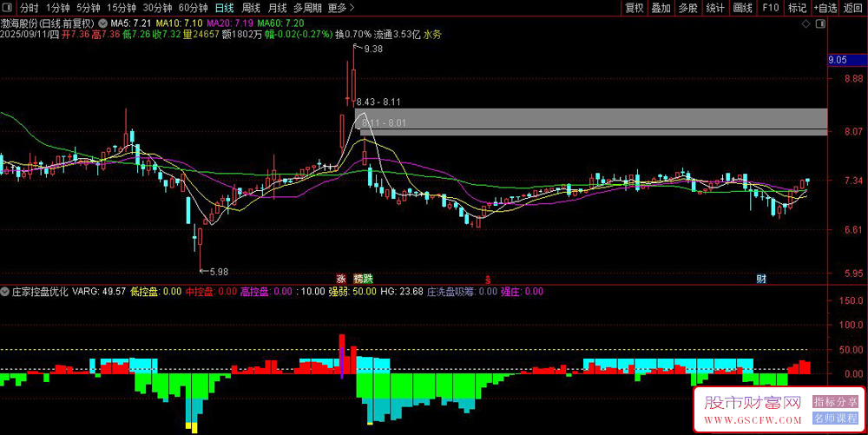Select the 日线 daily chart tab
868x435 pixels.
pos(224,8)
